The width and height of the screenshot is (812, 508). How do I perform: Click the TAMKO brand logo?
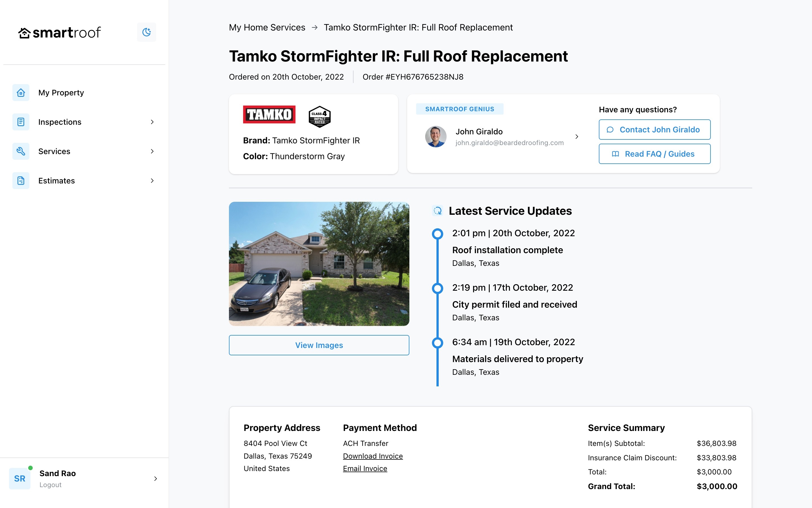pyautogui.click(x=269, y=115)
